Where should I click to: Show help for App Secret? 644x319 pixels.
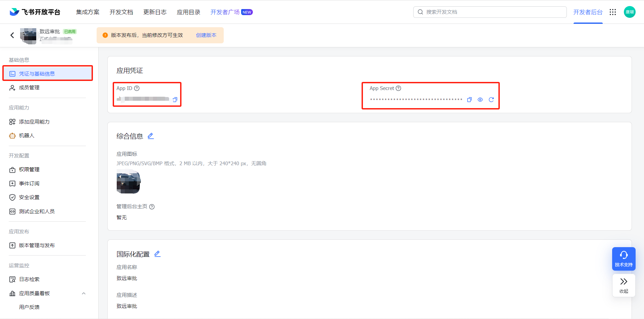pyautogui.click(x=398, y=88)
